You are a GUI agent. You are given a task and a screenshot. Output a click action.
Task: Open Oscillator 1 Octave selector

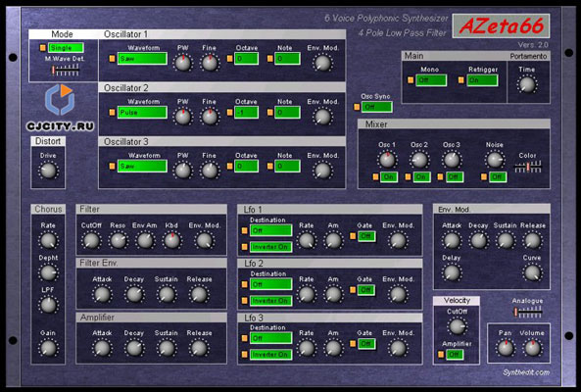pyautogui.click(x=246, y=59)
